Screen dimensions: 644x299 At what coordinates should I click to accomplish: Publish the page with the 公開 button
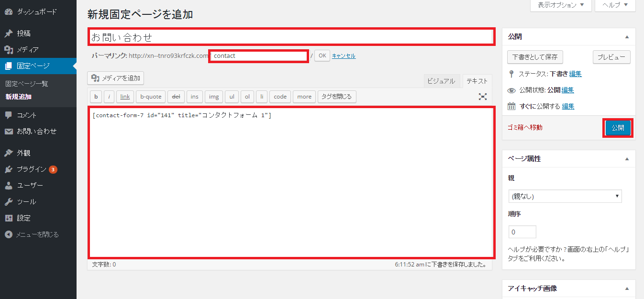[618, 128]
